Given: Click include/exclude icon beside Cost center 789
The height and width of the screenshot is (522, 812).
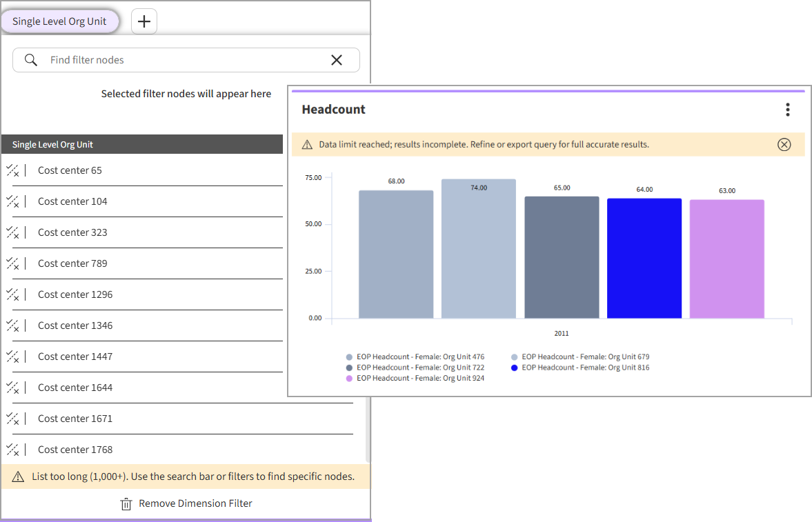Looking at the screenshot, I should (x=12, y=263).
